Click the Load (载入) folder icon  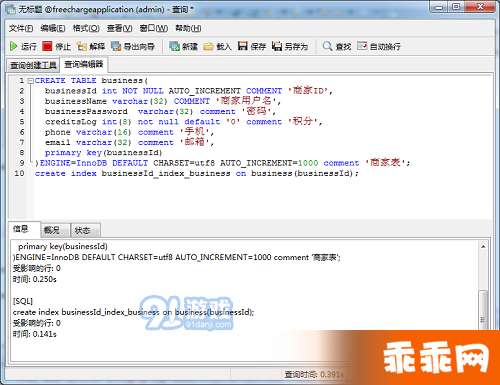(208, 46)
